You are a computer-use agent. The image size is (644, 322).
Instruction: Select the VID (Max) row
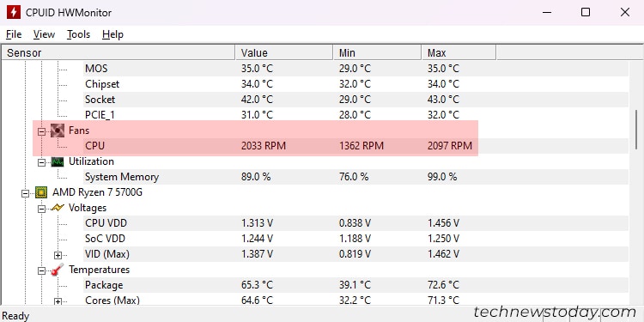pos(355,254)
